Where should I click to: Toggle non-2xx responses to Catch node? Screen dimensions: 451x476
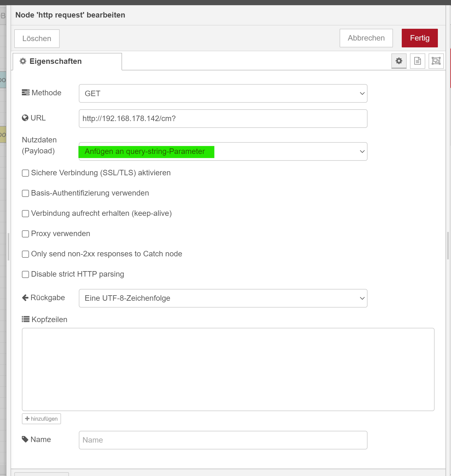click(25, 254)
